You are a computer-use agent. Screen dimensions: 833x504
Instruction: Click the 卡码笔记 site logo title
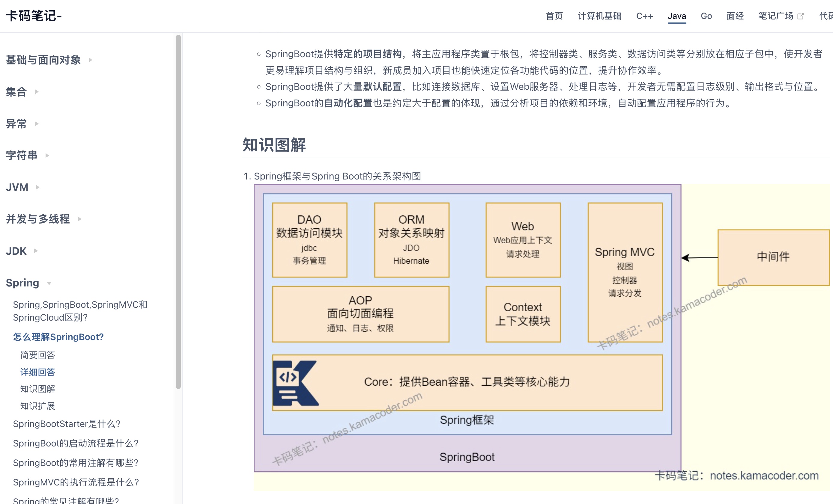click(34, 16)
